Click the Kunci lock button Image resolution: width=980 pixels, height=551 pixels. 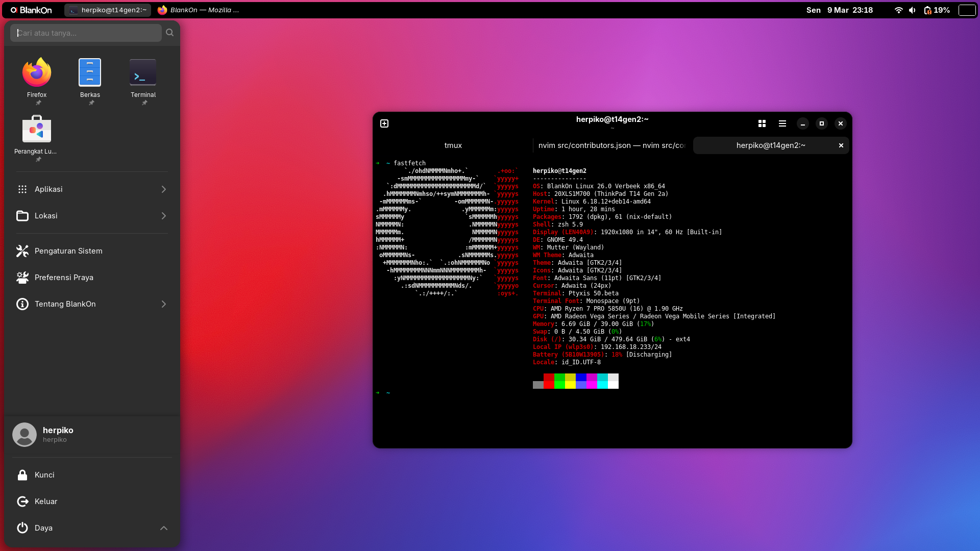(x=44, y=475)
